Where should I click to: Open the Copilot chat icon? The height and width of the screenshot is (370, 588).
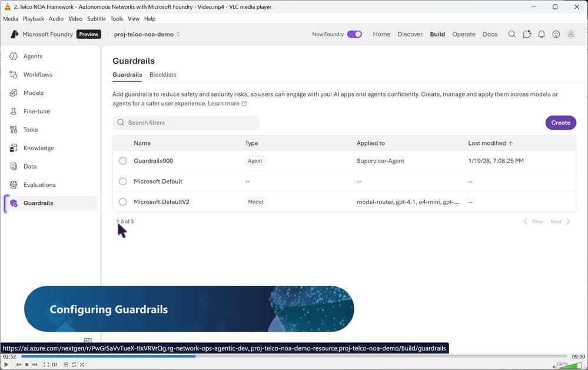coord(527,34)
